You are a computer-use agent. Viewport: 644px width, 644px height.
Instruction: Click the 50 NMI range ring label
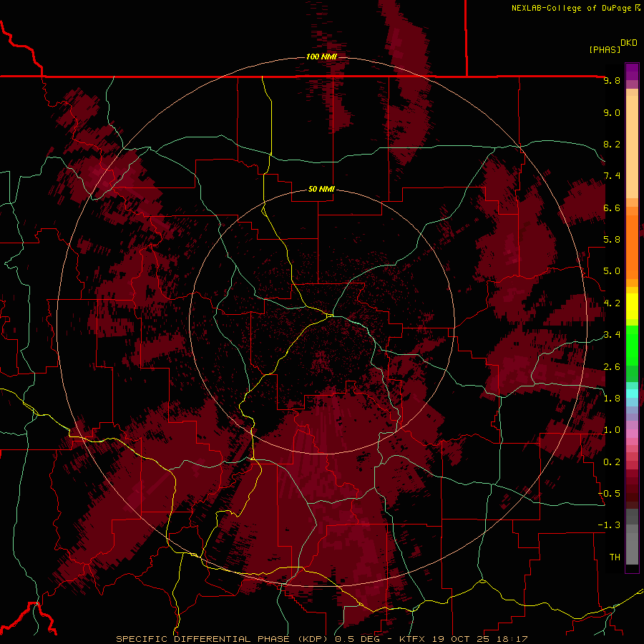(x=321, y=189)
